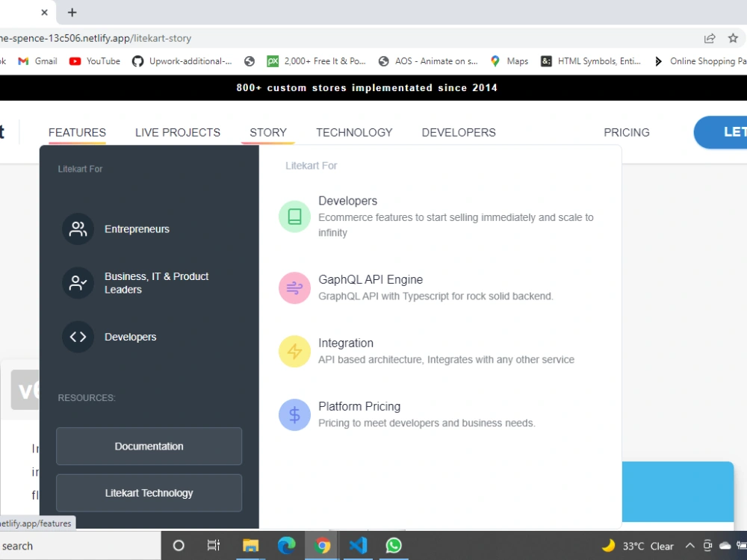Launch Microsoft Edge from the taskbar

pyautogui.click(x=286, y=546)
